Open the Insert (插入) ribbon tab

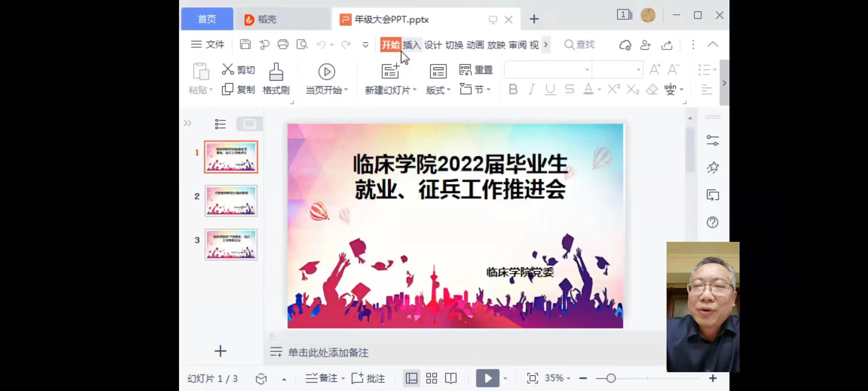coord(412,45)
